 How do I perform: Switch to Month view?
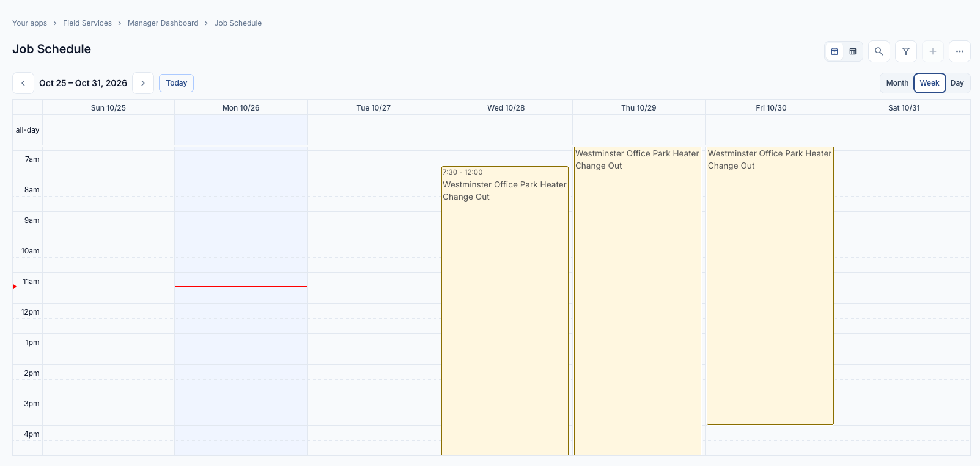click(897, 83)
